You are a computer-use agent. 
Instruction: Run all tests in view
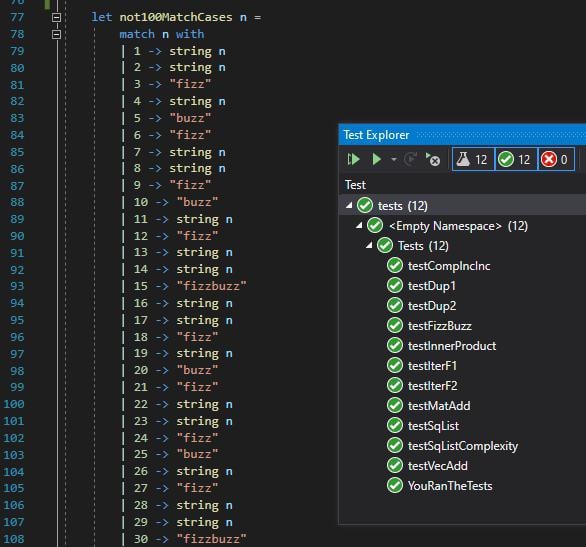(353, 160)
